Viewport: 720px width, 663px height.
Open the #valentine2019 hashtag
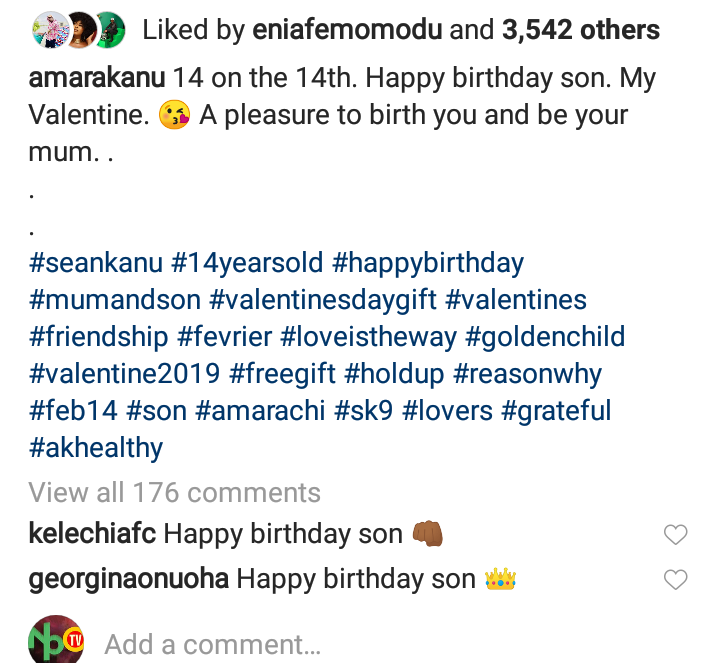point(125,374)
